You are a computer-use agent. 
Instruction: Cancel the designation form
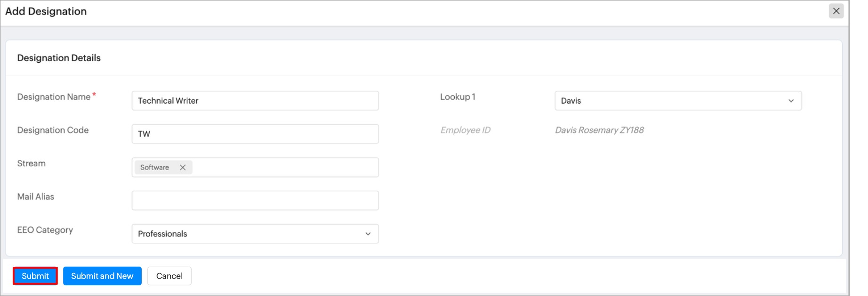coord(169,276)
